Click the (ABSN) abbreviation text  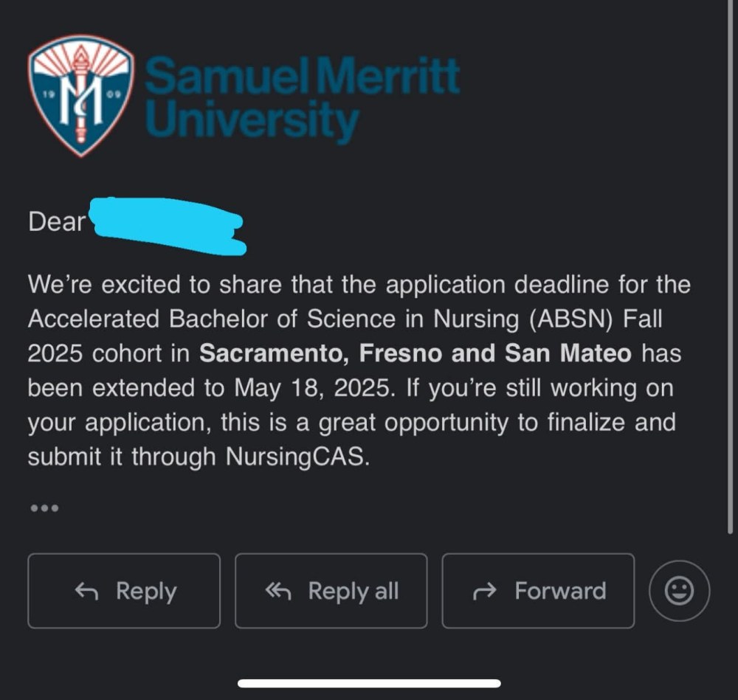tap(571, 319)
